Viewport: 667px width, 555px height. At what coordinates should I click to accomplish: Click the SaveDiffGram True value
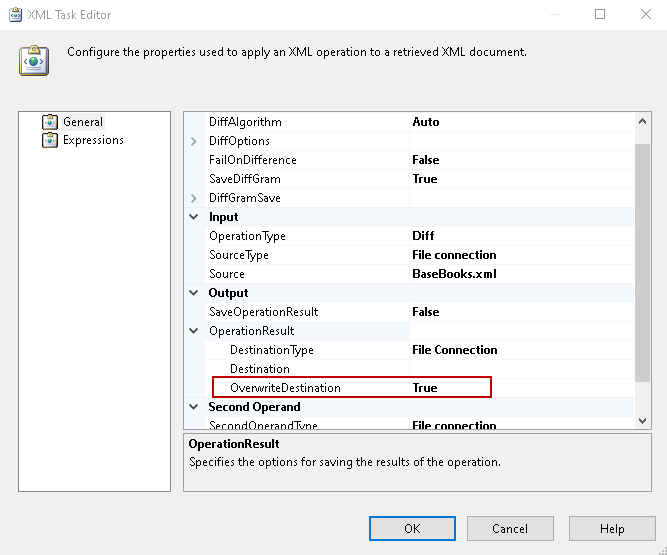pos(425,179)
